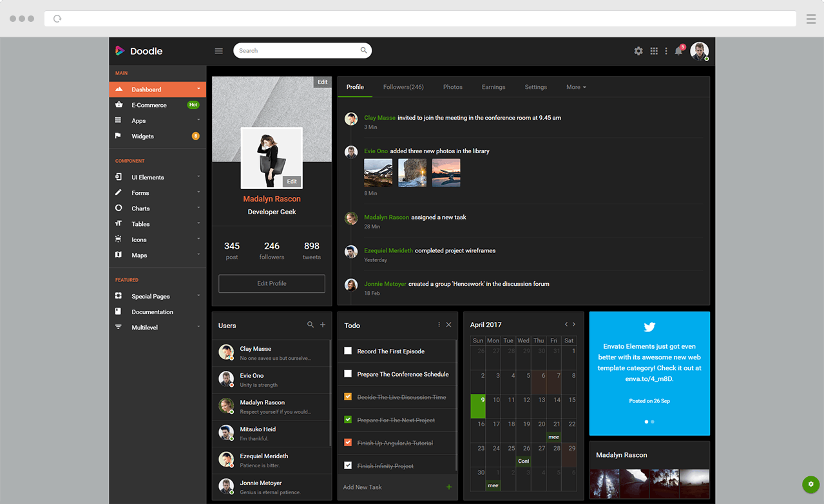824x504 pixels.
Task: Open the apps grid icon in header
Action: tap(654, 51)
